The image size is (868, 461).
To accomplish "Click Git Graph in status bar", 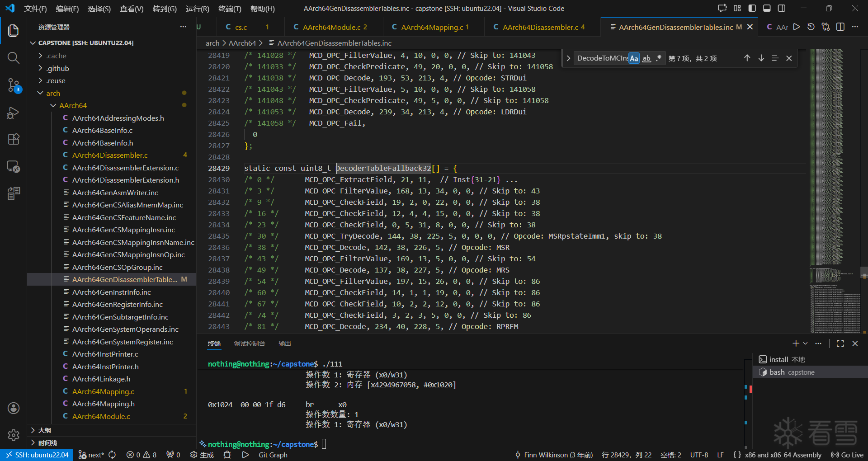I will 273,455.
